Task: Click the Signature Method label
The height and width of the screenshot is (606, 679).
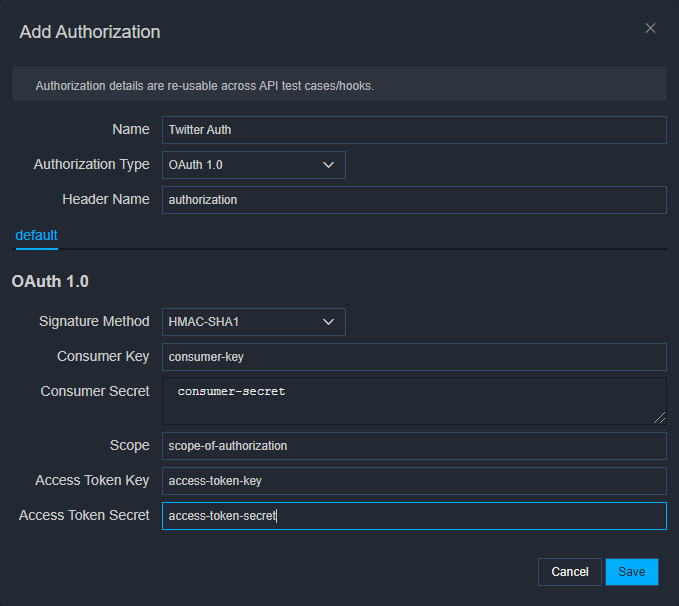Action: [94, 321]
